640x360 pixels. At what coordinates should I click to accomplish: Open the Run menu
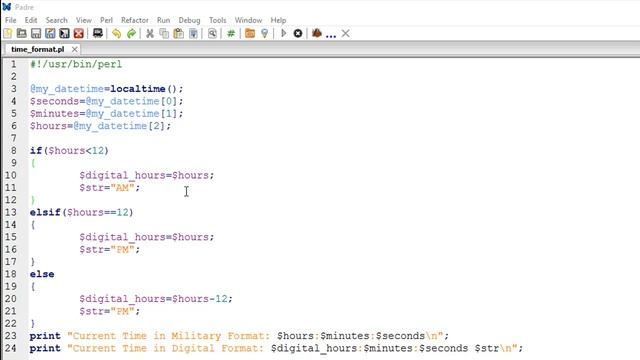pyautogui.click(x=163, y=20)
